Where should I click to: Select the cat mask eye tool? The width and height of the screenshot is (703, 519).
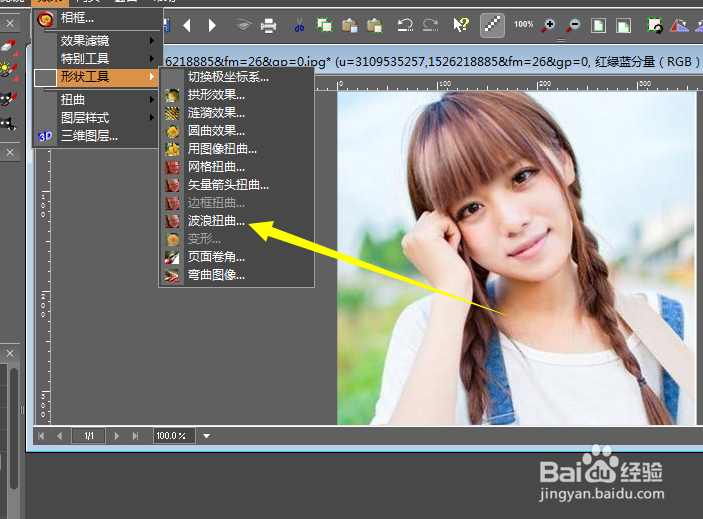click(9, 122)
